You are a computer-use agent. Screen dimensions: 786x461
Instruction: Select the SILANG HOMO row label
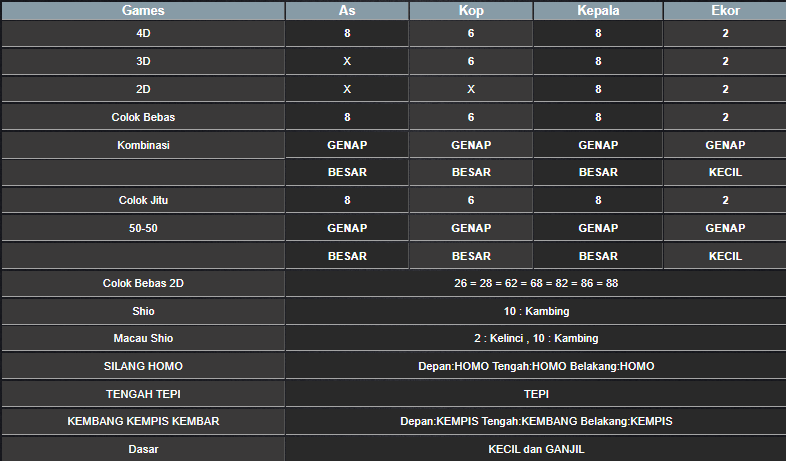pyautogui.click(x=143, y=367)
